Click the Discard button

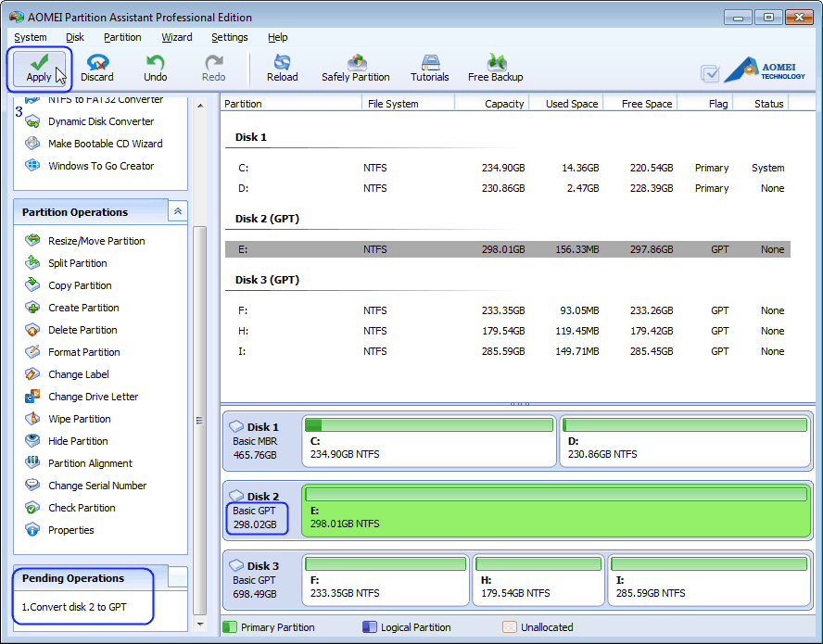click(97, 65)
